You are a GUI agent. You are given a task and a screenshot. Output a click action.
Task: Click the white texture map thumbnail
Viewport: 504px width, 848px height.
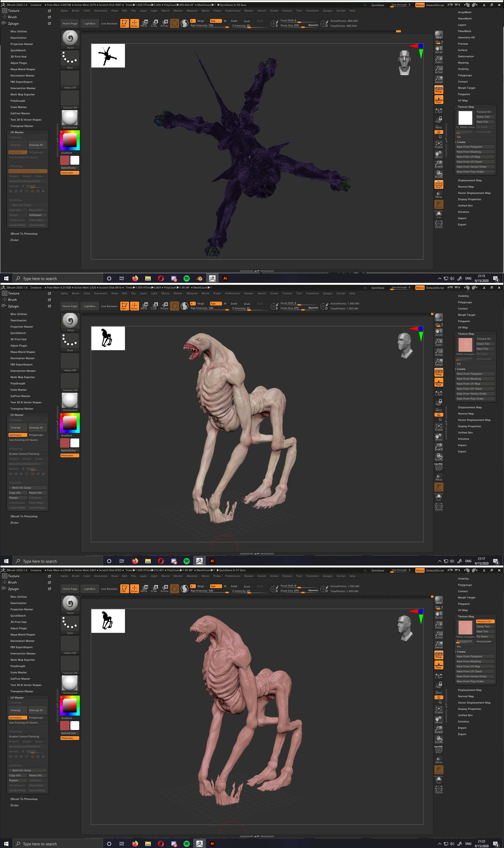465,118
